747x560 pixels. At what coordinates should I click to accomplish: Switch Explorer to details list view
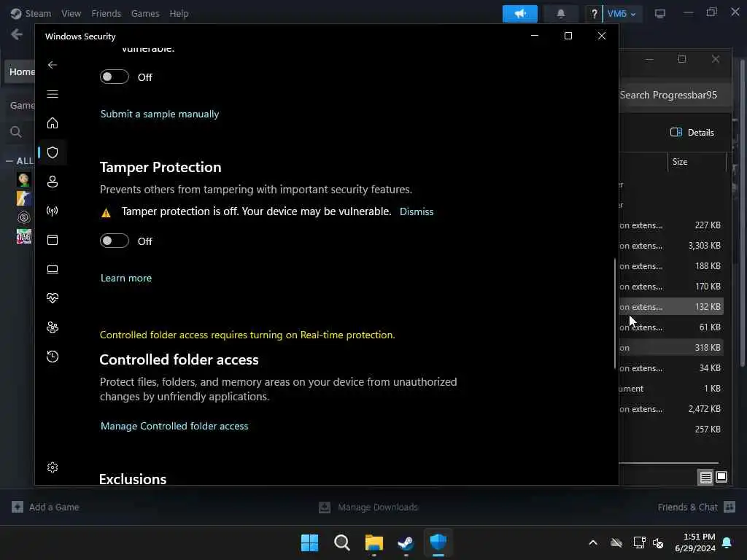click(705, 477)
